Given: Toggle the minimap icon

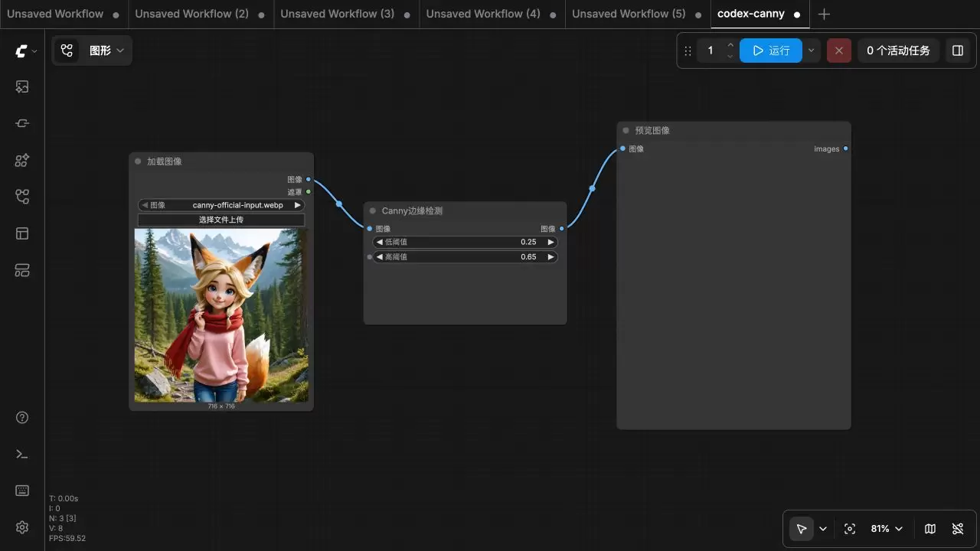Looking at the screenshot, I should tap(930, 529).
